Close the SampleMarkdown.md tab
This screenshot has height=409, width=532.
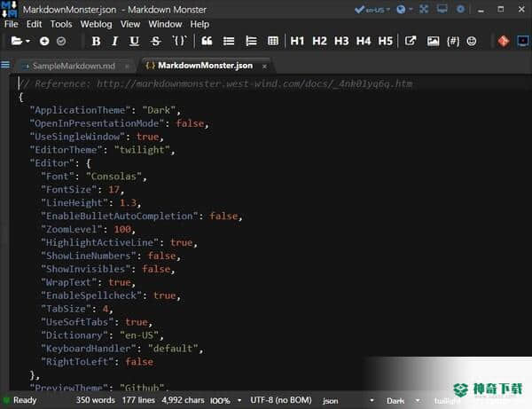point(127,67)
